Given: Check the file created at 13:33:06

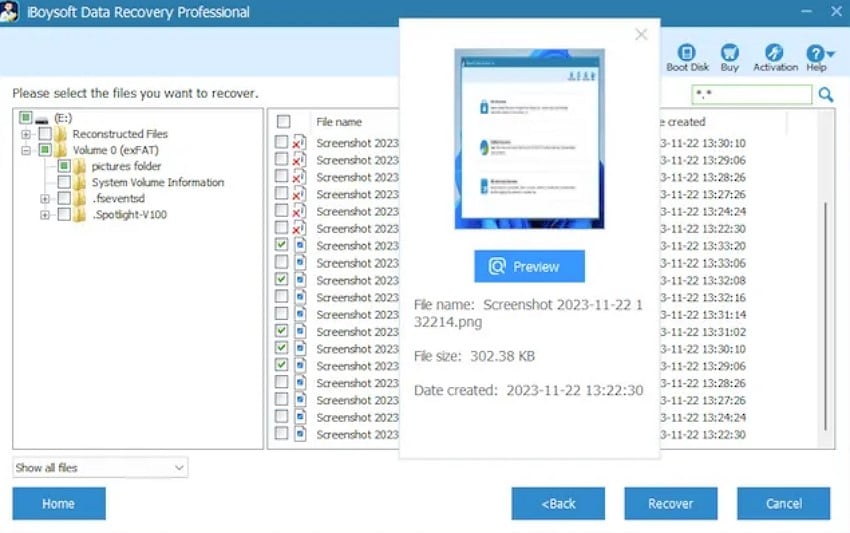Looking at the screenshot, I should tap(281, 262).
